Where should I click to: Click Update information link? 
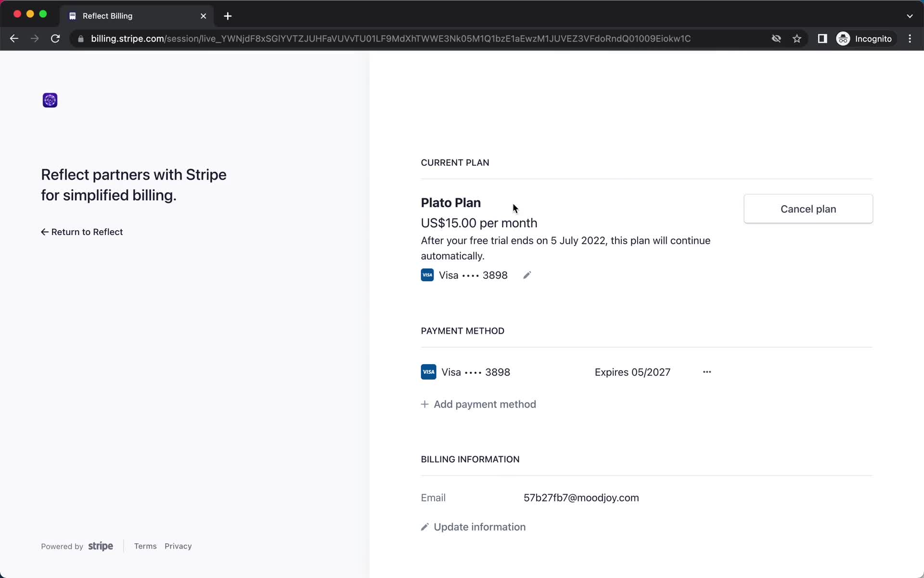coord(474,527)
